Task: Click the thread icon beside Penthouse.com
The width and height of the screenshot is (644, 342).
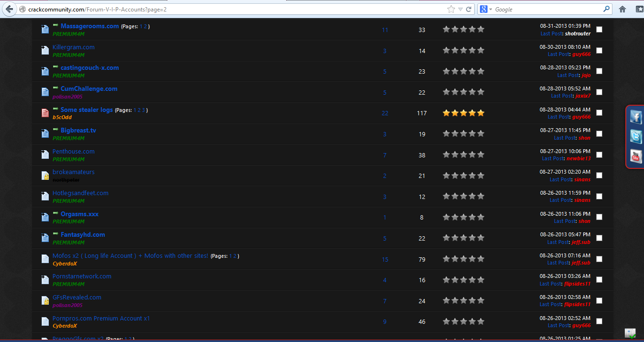Action: [x=45, y=154]
